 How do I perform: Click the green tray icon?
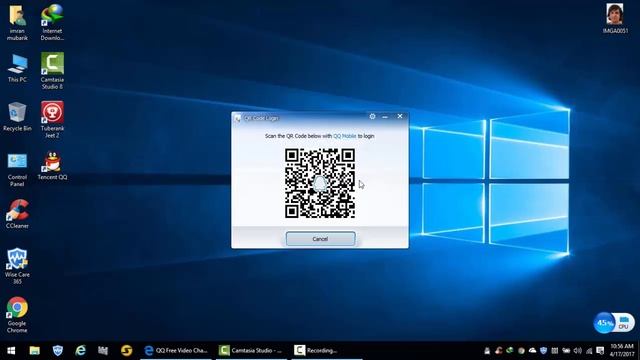[510, 351]
